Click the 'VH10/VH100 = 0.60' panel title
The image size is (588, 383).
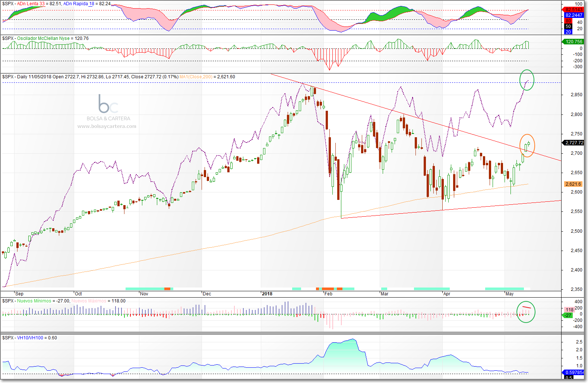point(37,338)
